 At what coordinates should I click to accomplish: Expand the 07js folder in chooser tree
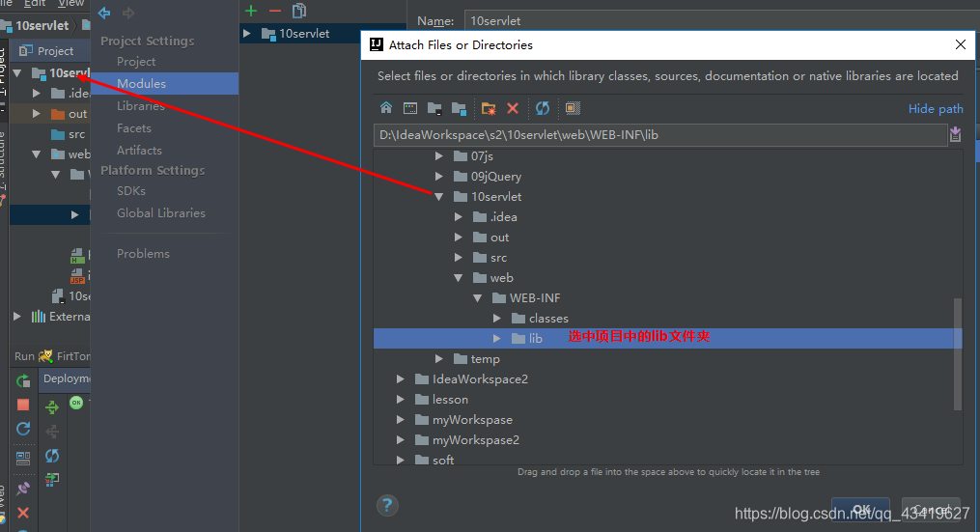click(438, 155)
